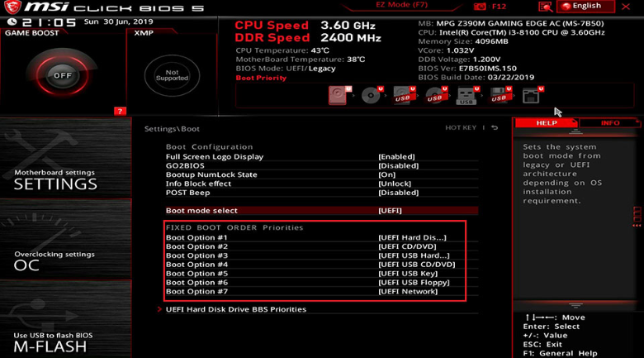
Task: Click the BIOS Build Date 03/22/2019
Action: click(x=476, y=78)
